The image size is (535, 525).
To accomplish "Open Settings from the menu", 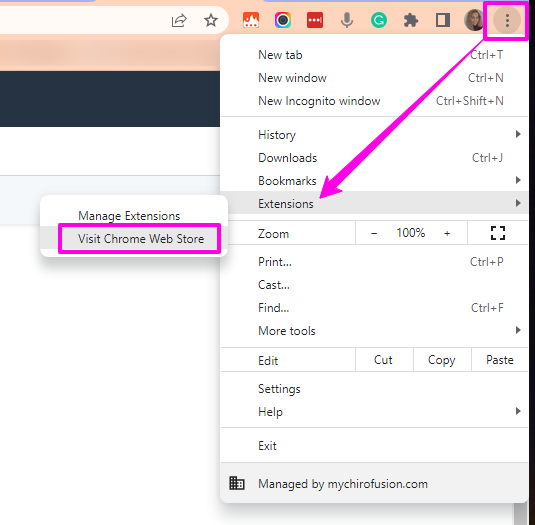I will click(x=374, y=389).
